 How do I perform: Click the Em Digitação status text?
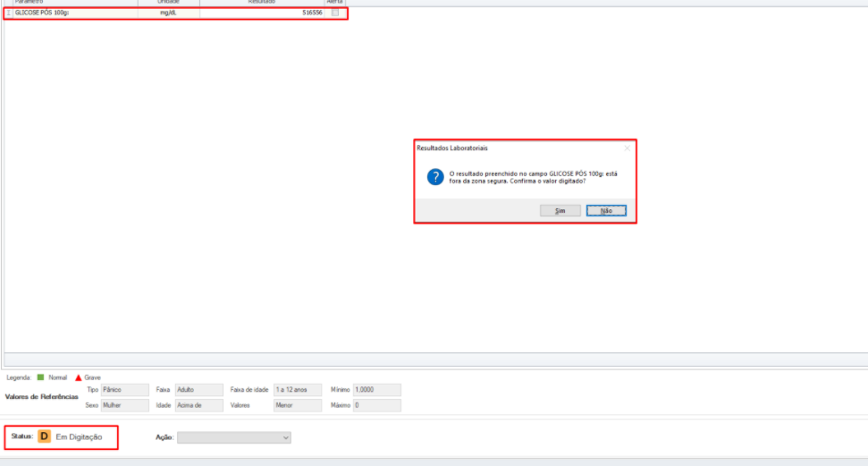tap(80, 437)
